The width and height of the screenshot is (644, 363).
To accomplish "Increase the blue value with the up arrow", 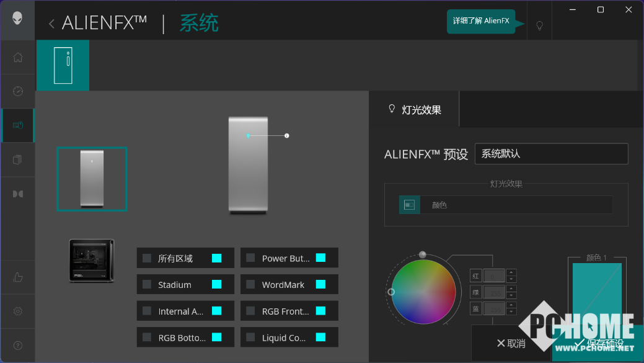I will 511,305.
